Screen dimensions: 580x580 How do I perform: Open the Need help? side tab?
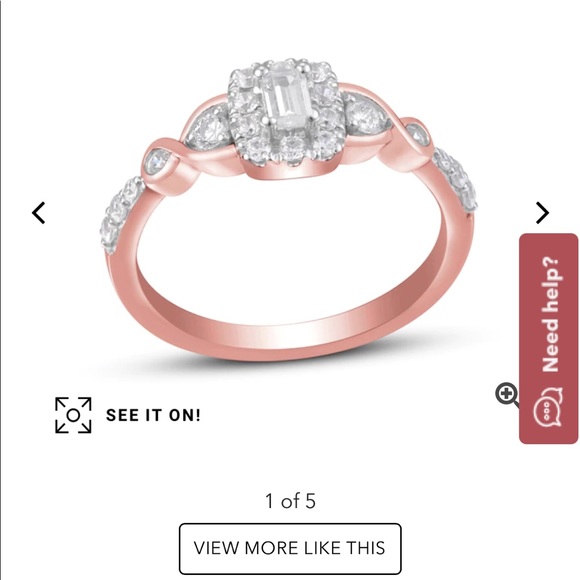click(549, 338)
